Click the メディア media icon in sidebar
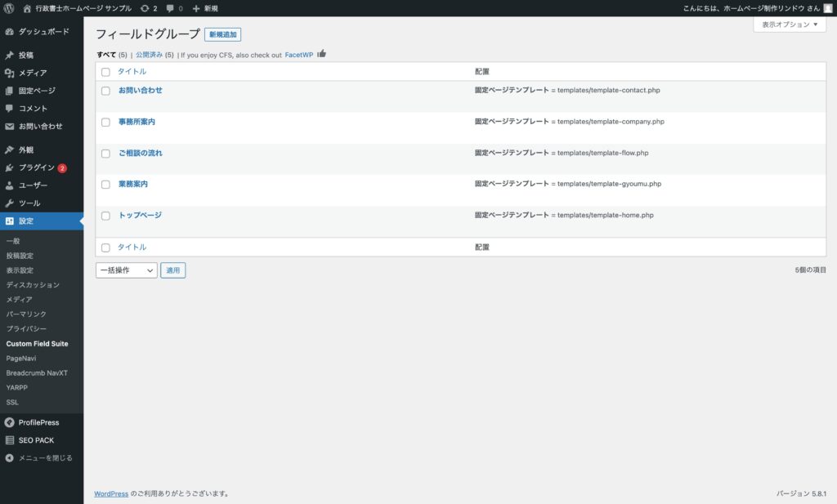This screenshot has width=837, height=504. [x=9, y=73]
